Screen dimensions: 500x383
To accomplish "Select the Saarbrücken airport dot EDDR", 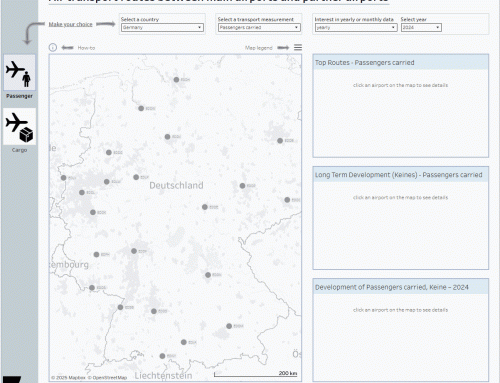I will point(92,288).
